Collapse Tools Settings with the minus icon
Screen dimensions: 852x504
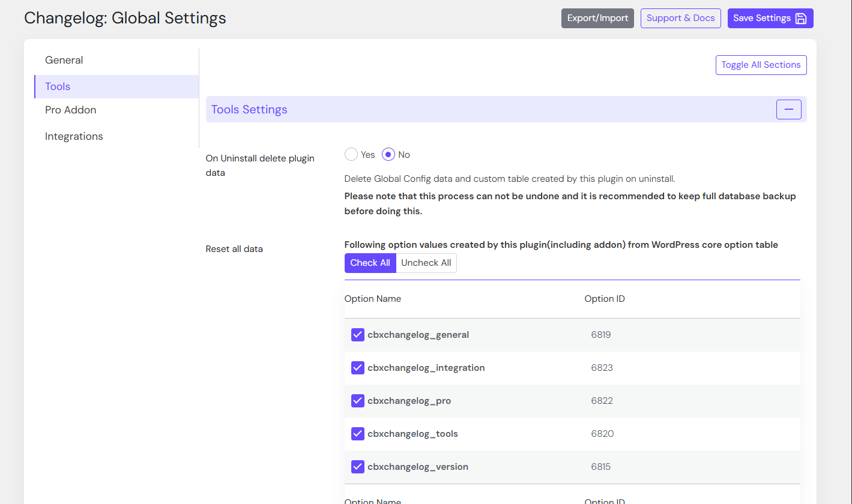[x=789, y=109]
